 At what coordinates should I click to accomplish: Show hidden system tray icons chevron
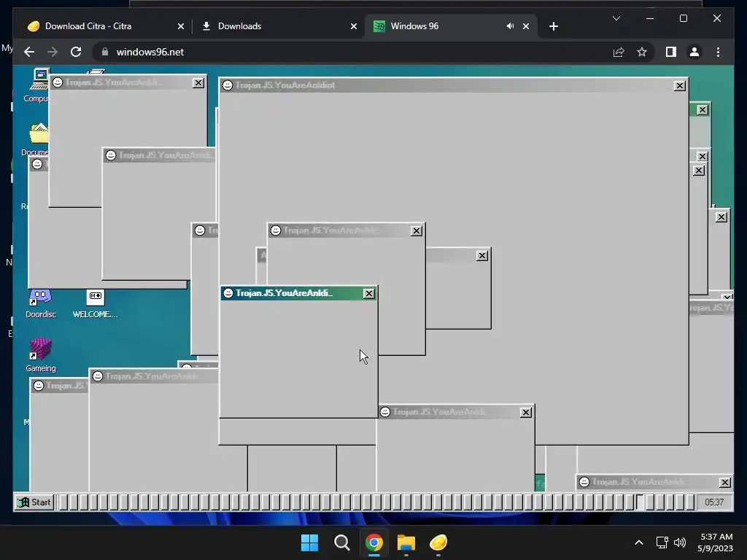pyautogui.click(x=639, y=542)
